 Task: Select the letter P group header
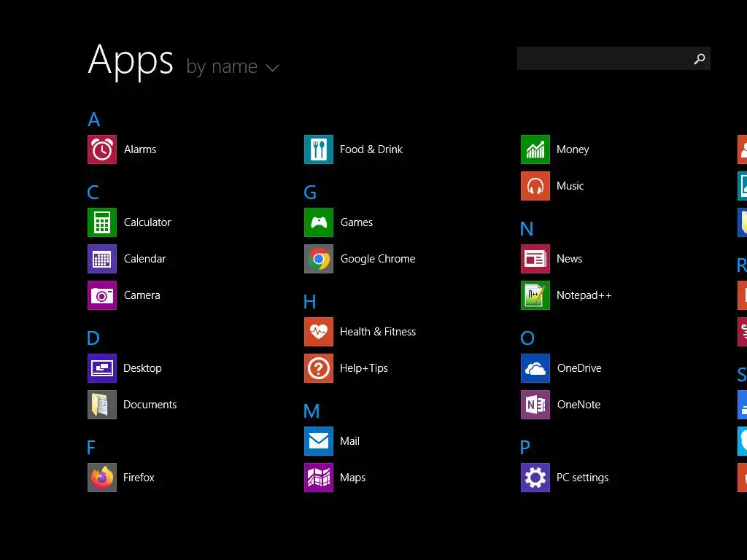pyautogui.click(x=525, y=448)
